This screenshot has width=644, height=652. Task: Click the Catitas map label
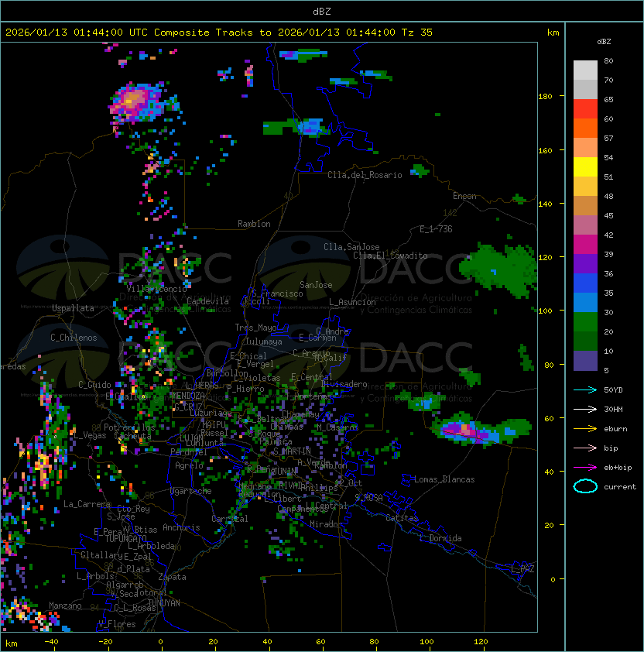click(402, 518)
